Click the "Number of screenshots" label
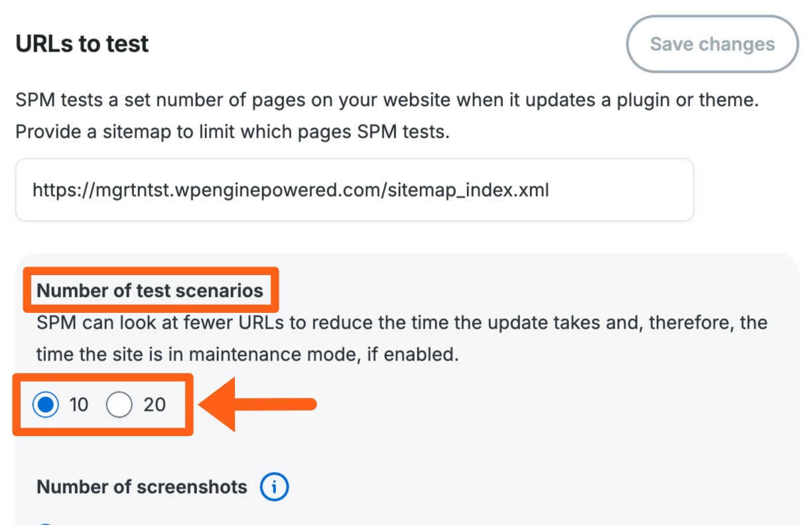Image resolution: width=812 pixels, height=525 pixels. click(x=142, y=487)
